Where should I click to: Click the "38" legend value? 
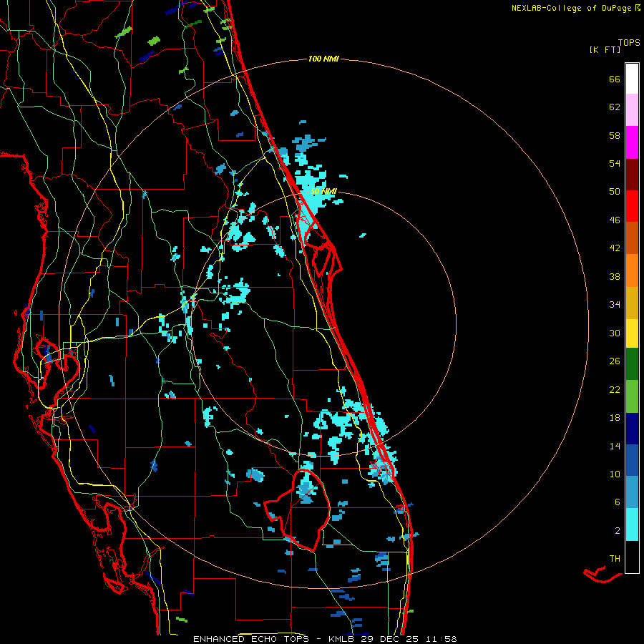click(615, 276)
